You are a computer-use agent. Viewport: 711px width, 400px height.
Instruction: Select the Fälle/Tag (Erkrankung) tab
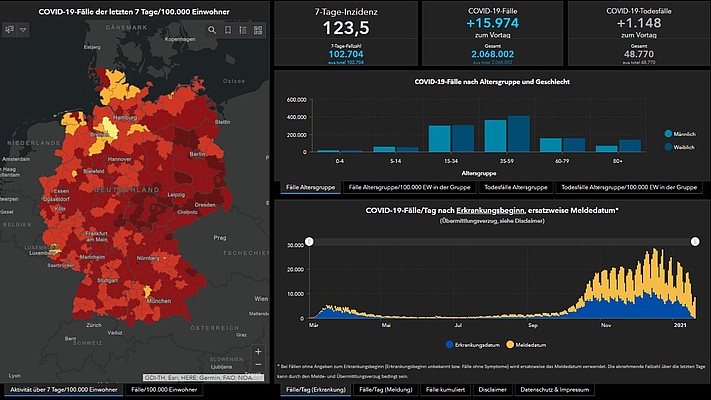316,390
